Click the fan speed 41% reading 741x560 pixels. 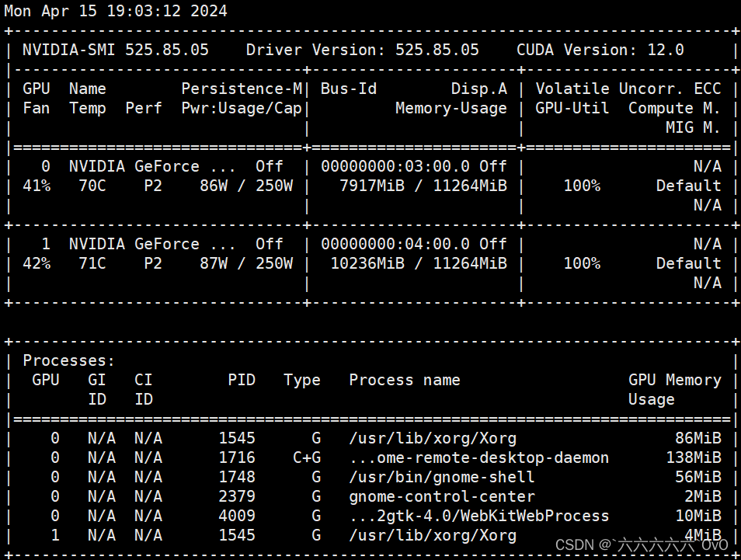(36, 185)
